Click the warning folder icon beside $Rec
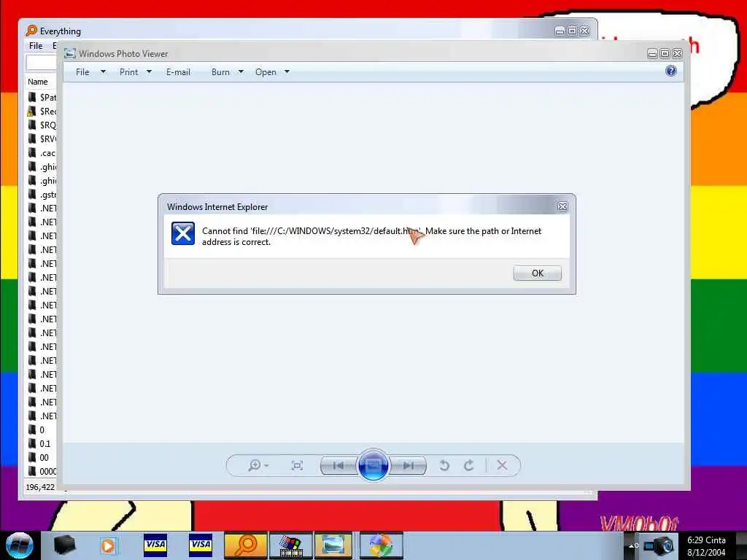Screen dimensions: 747x560 (x=31, y=111)
